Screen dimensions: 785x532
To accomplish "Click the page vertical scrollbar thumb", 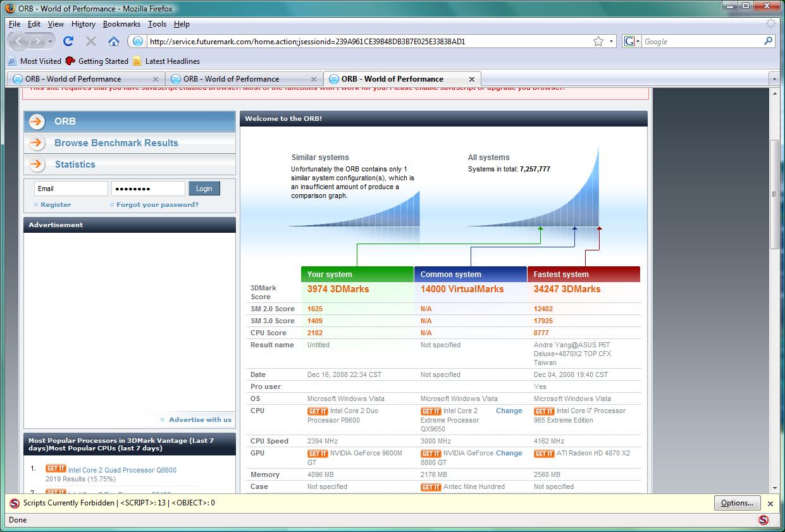I will click(774, 194).
